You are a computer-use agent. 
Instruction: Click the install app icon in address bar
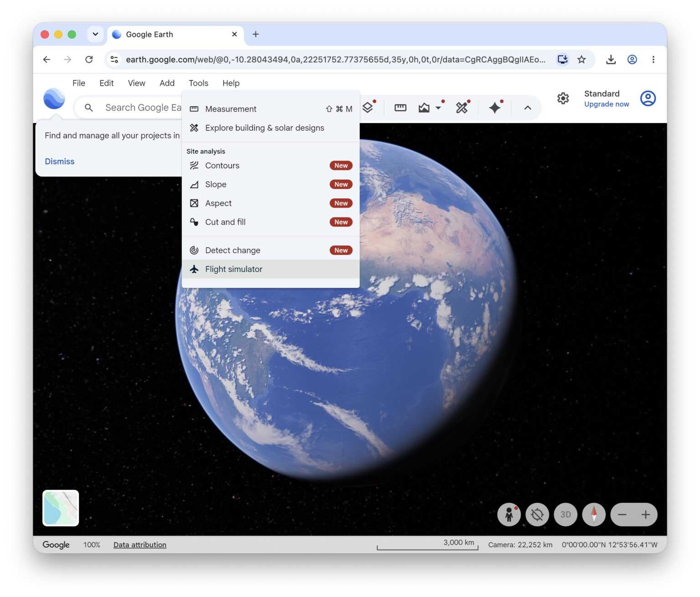pos(562,60)
